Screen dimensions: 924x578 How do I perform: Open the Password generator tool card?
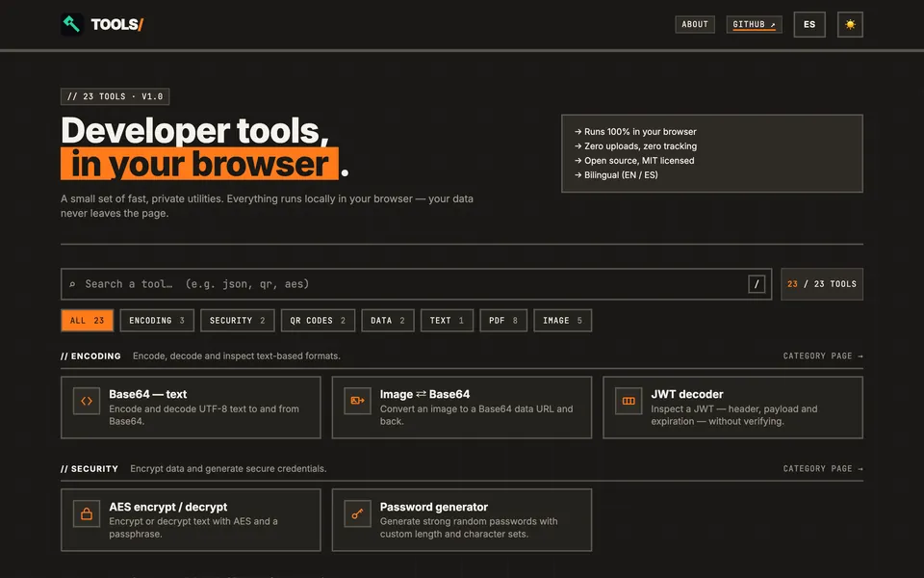coord(462,519)
